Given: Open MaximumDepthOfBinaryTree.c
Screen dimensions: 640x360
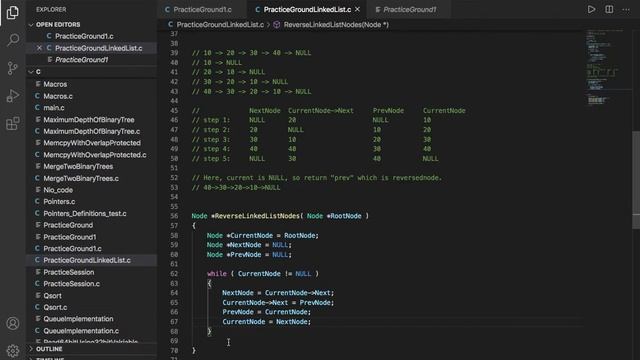Looking at the screenshot, I should (91, 131).
